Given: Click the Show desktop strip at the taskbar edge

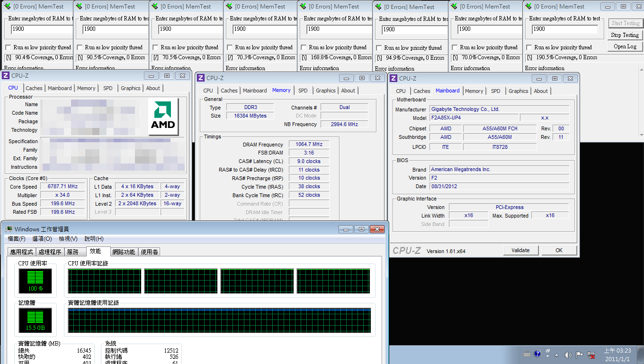Looking at the screenshot, I should (640, 355).
